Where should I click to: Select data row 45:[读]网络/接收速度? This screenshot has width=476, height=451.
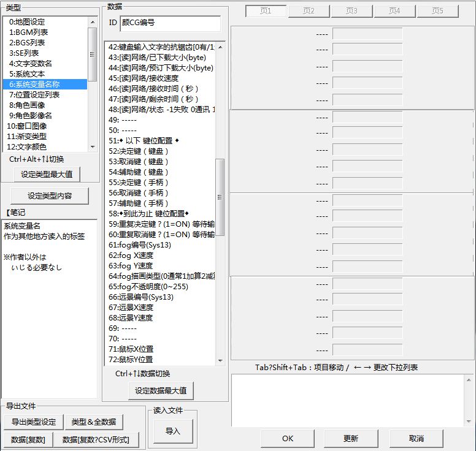(160, 78)
